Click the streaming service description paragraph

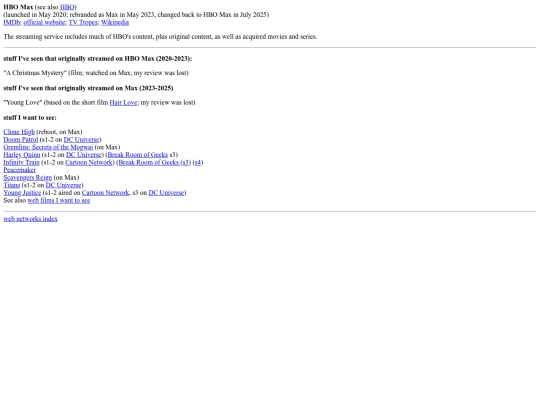click(160, 37)
